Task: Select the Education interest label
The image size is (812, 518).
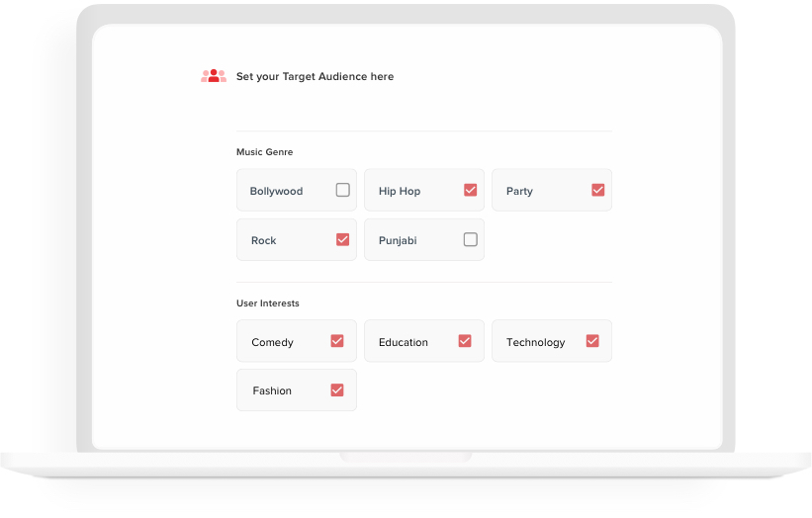Action: 404,342
